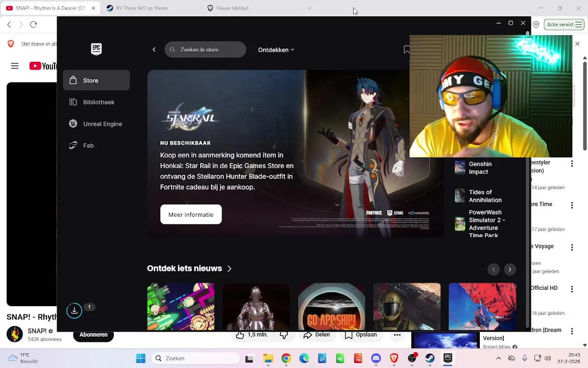Image resolution: width=588 pixels, height=368 pixels.
Task: Show hidden system tray icons
Action: pos(498,358)
